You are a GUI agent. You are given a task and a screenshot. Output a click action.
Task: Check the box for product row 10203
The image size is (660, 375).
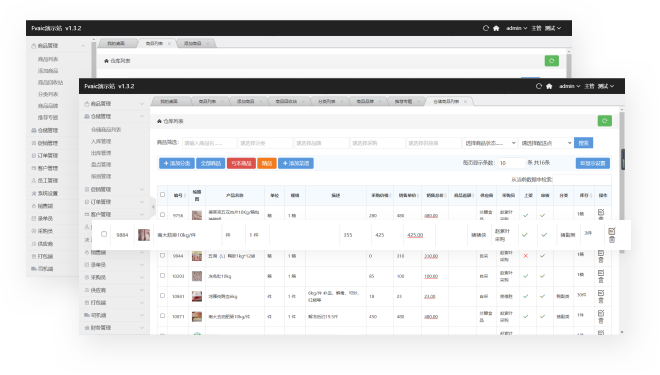[162, 275]
